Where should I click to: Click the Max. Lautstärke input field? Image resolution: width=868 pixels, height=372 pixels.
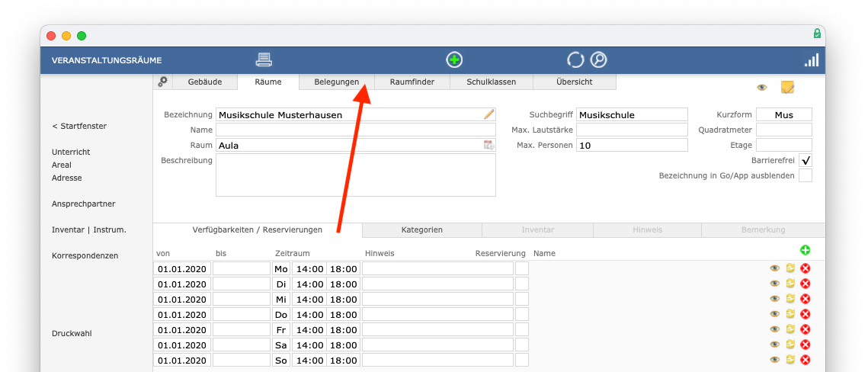tap(632, 130)
